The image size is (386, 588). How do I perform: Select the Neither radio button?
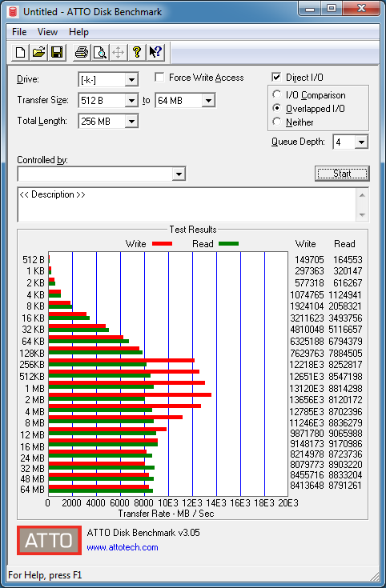(x=277, y=122)
